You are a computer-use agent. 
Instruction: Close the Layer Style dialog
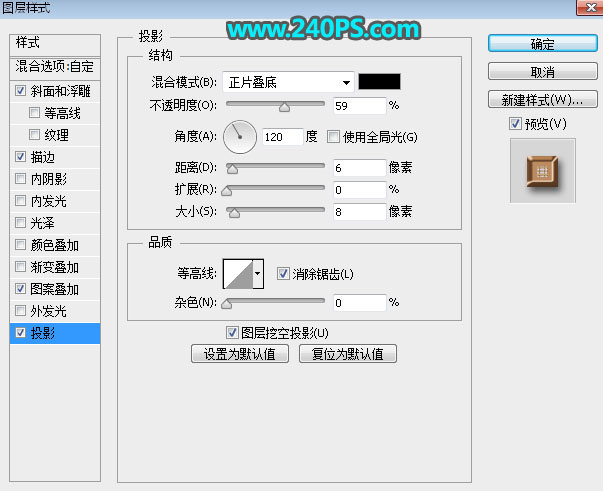(x=586, y=8)
